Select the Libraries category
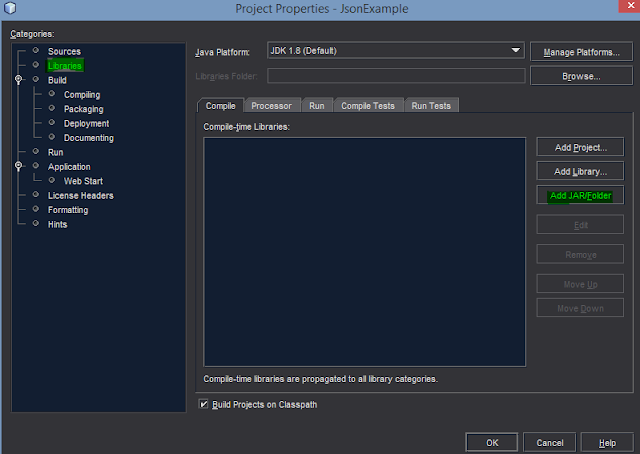 65,66
